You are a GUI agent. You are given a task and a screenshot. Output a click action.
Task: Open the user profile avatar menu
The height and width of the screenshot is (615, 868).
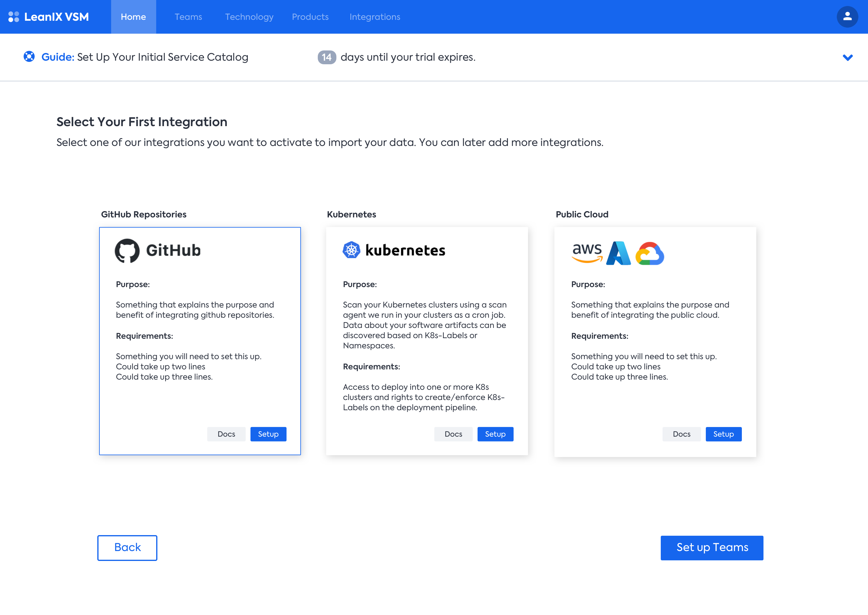(847, 17)
